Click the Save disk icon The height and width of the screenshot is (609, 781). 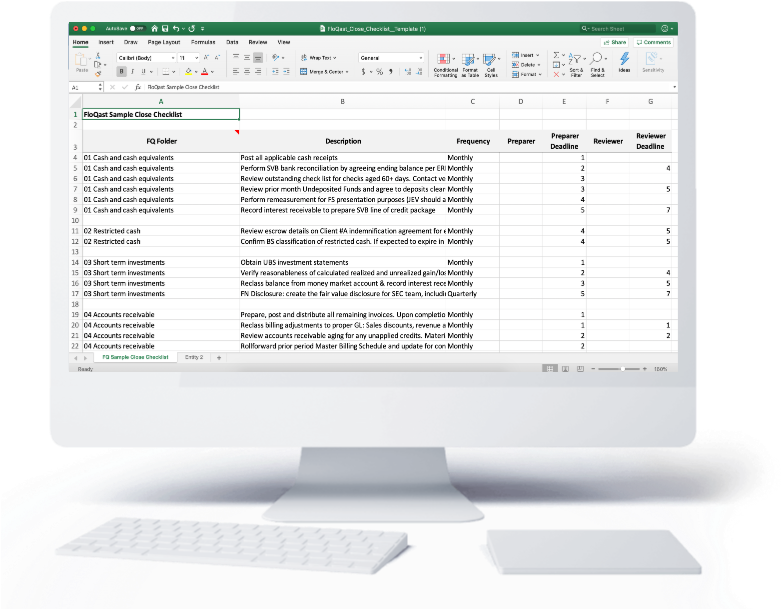(x=165, y=28)
